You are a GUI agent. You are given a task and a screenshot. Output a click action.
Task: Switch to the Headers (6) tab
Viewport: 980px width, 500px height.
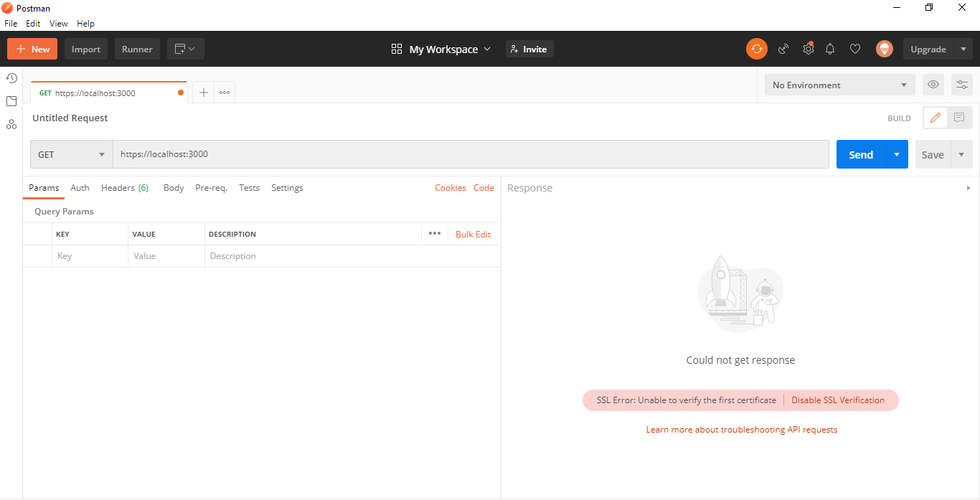(125, 188)
